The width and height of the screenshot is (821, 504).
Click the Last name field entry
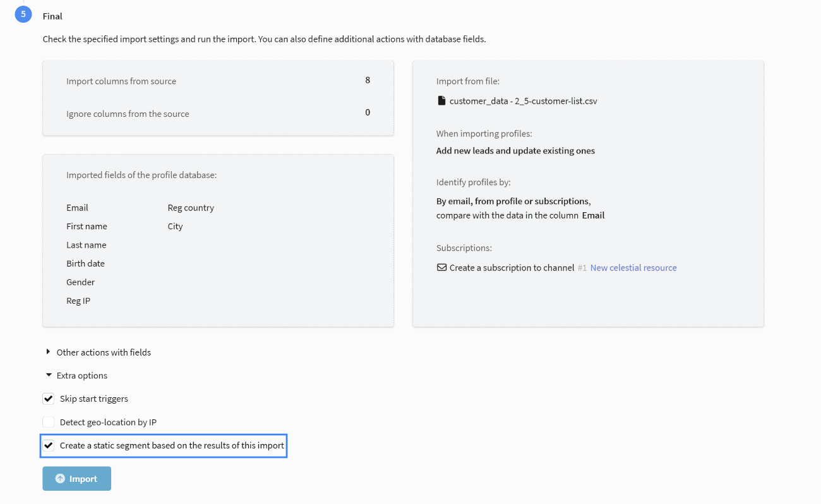(x=86, y=245)
